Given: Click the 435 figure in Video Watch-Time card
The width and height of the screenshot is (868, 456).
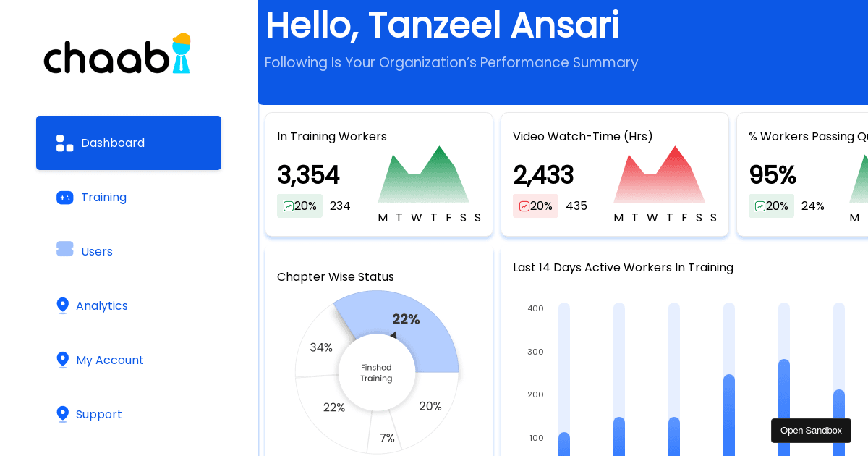Looking at the screenshot, I should coord(576,206).
